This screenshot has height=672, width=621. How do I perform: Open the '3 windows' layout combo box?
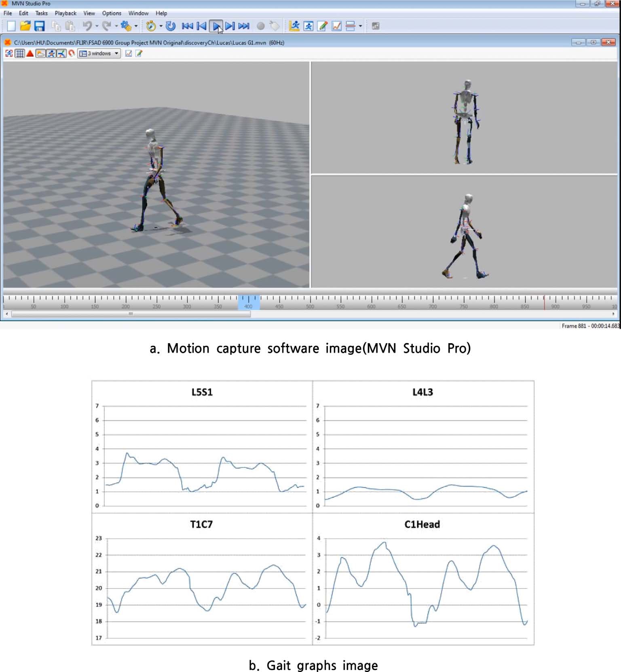click(99, 53)
